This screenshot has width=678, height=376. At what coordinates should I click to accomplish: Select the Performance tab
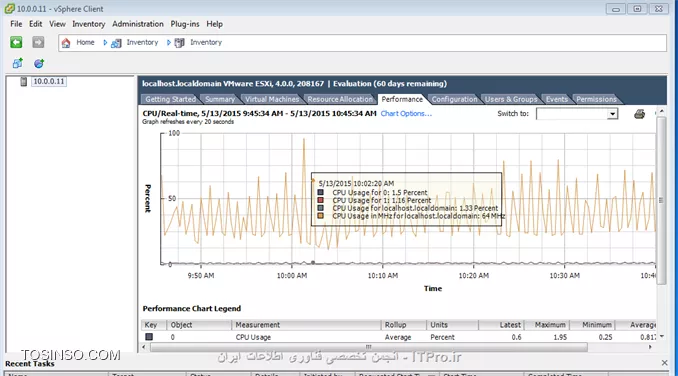[402, 99]
